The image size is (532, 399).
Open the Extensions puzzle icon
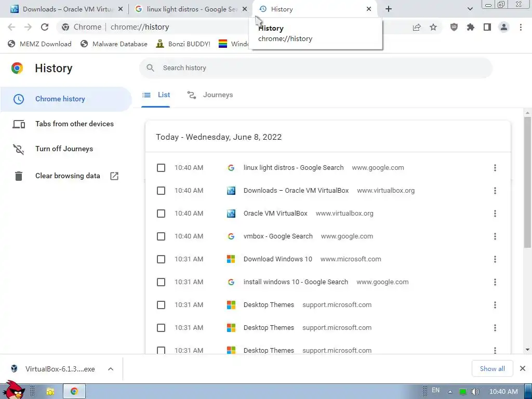[x=471, y=27]
